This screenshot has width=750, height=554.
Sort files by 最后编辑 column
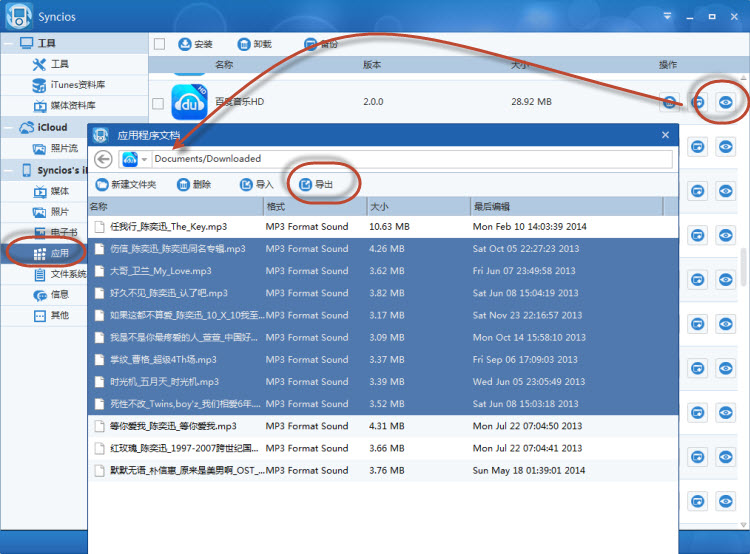pos(566,206)
